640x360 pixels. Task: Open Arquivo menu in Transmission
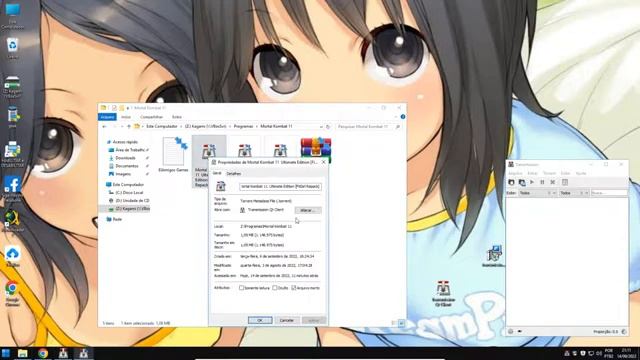(515, 173)
